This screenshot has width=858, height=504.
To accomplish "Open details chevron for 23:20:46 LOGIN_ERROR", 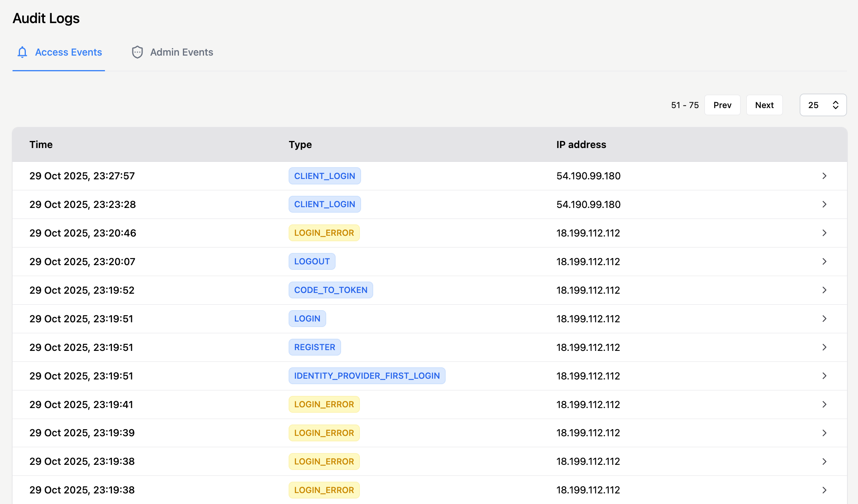I will coord(824,233).
